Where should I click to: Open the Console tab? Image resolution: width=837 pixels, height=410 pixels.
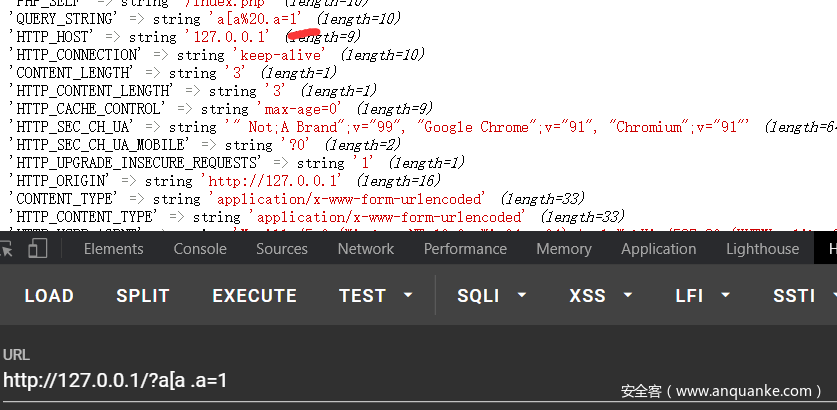tap(200, 249)
